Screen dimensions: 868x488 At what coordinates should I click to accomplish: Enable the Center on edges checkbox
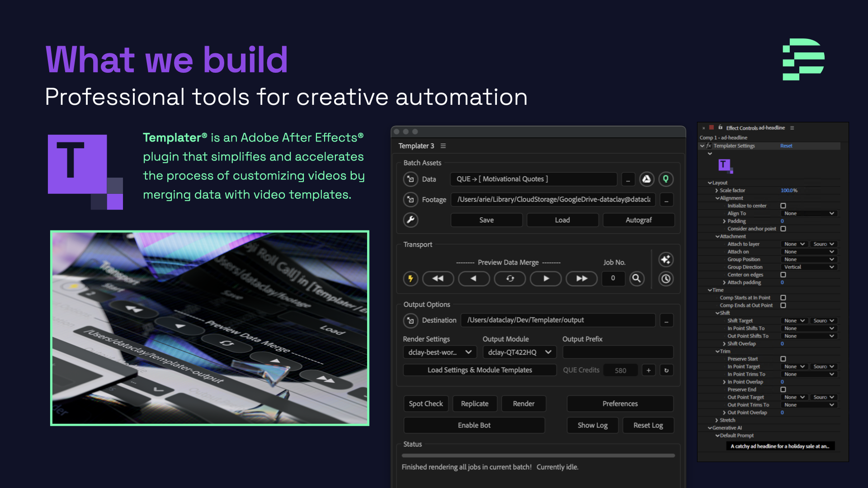[783, 275]
